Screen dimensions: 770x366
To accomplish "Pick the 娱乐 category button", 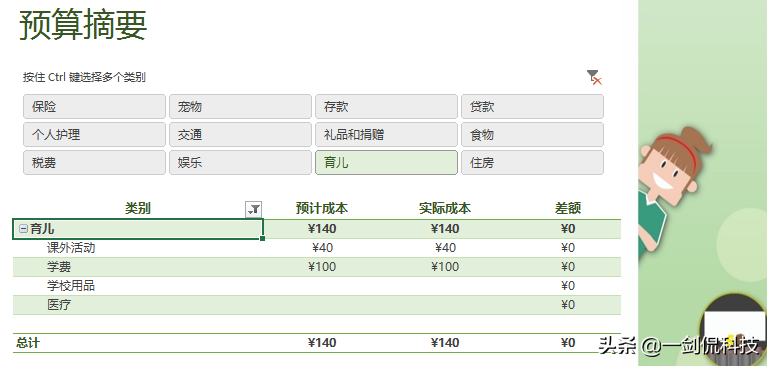I will pyautogui.click(x=240, y=163).
